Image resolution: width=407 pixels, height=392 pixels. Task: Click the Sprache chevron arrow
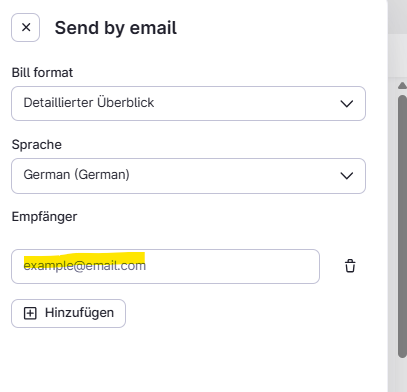click(347, 176)
